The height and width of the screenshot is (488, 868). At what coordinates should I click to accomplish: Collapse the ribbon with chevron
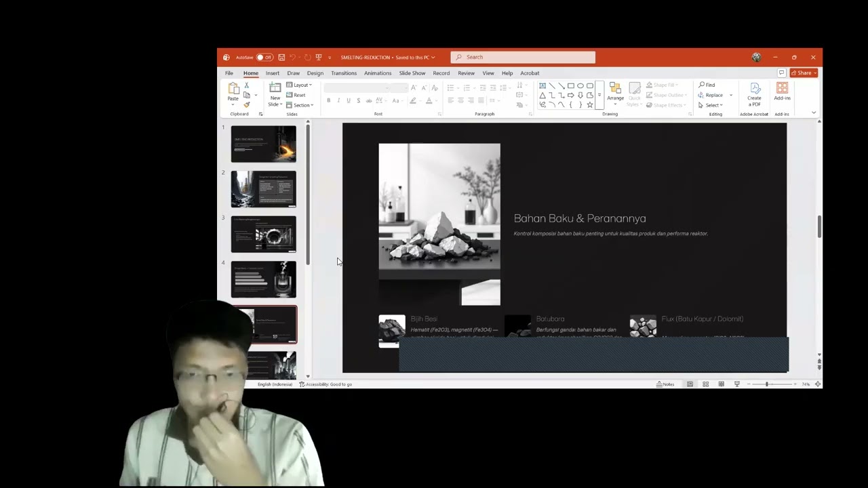point(813,111)
